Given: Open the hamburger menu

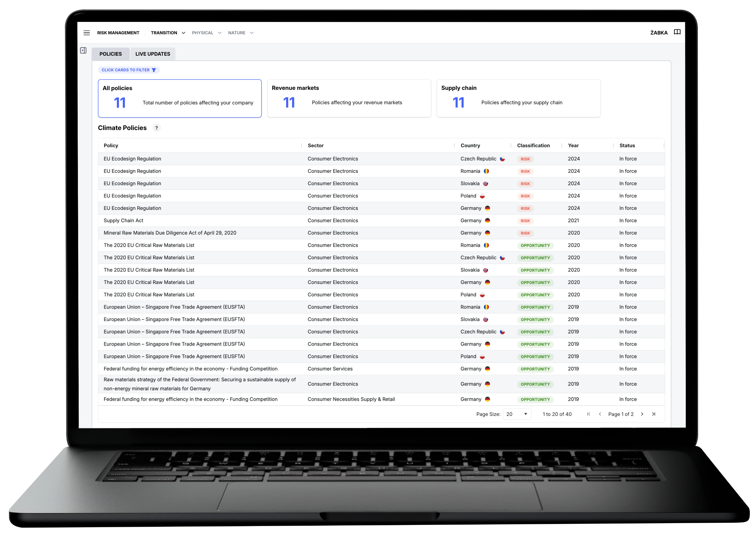Looking at the screenshot, I should (x=87, y=33).
